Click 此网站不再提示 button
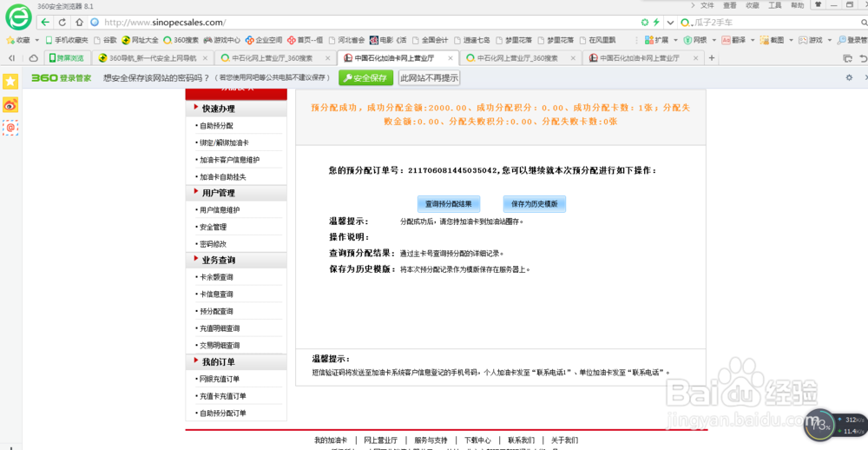The image size is (868, 450). (x=429, y=78)
